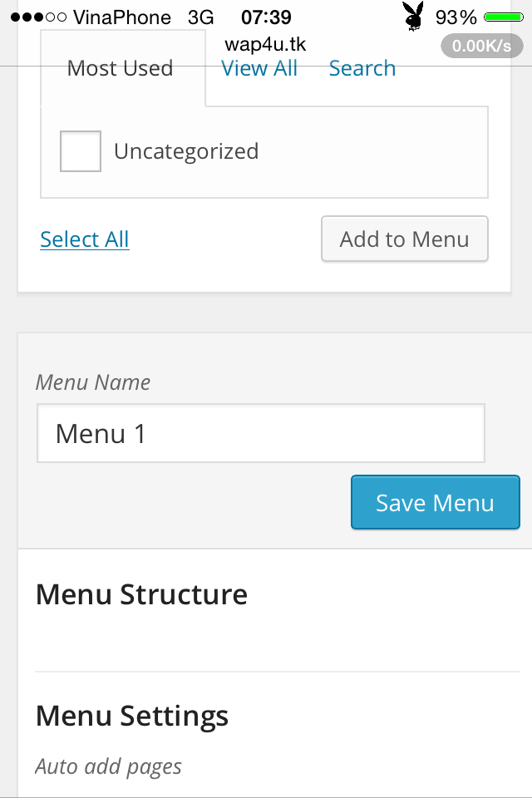
Task: Switch to the Most Used tab
Action: (x=121, y=68)
